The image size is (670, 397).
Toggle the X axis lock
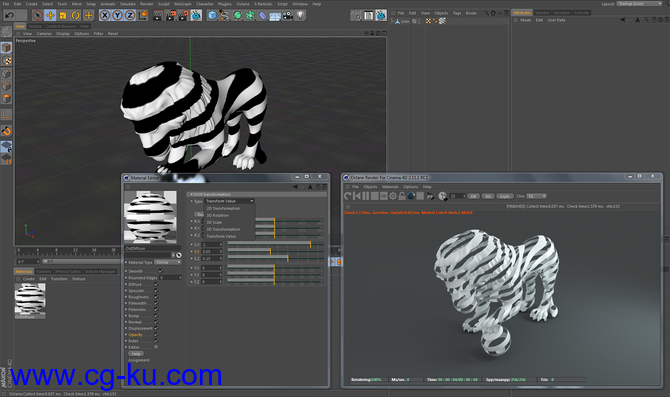(x=105, y=15)
